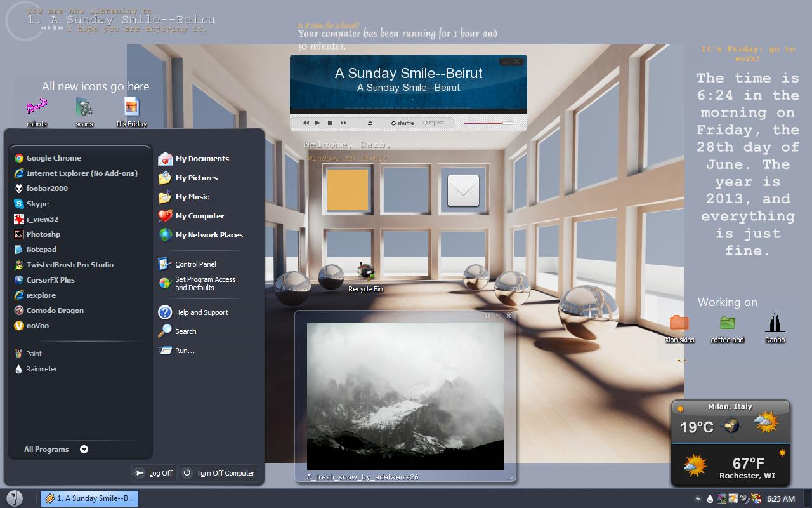Click the weather tray icon
The height and width of the screenshot is (508, 812).
point(733,498)
